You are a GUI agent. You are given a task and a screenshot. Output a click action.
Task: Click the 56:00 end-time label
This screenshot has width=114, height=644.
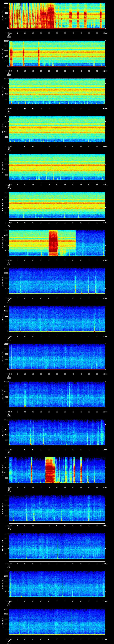pos(105,639)
